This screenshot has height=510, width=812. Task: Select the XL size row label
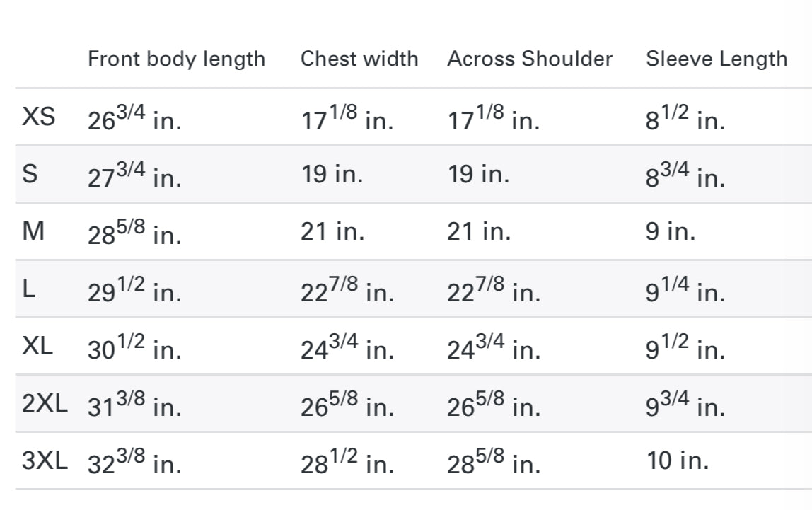[37, 347]
